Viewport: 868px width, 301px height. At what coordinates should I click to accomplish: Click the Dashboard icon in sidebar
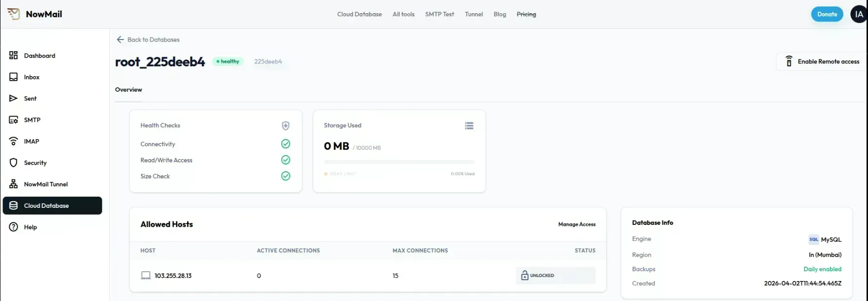point(14,56)
